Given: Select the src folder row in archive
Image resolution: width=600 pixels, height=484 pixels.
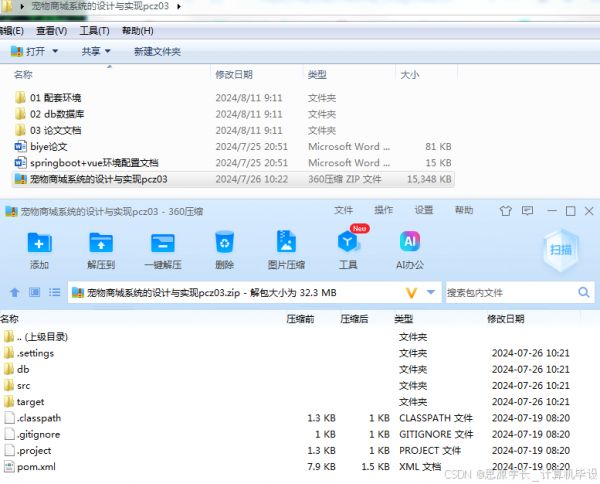Looking at the screenshot, I should pyautogui.click(x=287, y=385).
